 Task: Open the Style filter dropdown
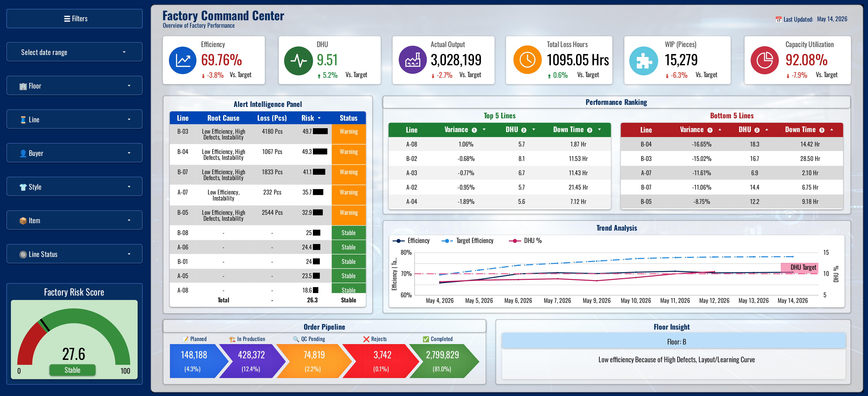pos(74,187)
